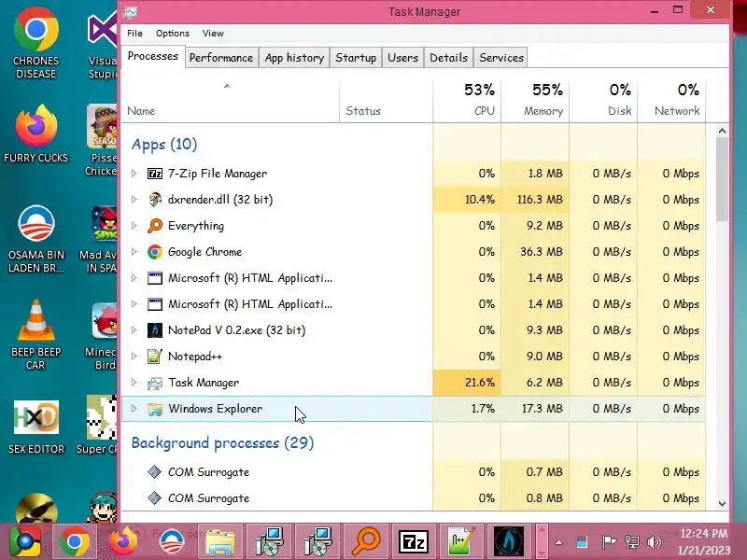Switch to the Performance tab
Screen dimensions: 747x560
click(x=221, y=58)
